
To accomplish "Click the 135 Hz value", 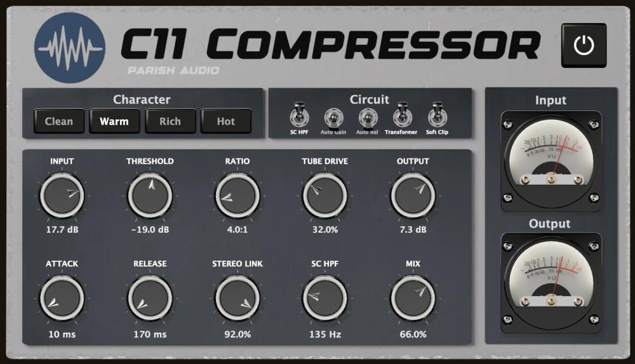I will [x=324, y=334].
